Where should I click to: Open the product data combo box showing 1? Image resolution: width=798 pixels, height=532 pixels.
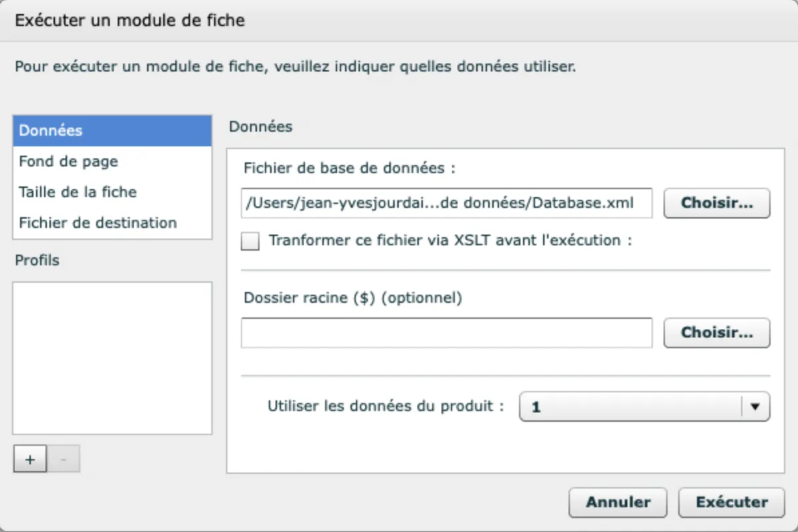tap(632, 406)
